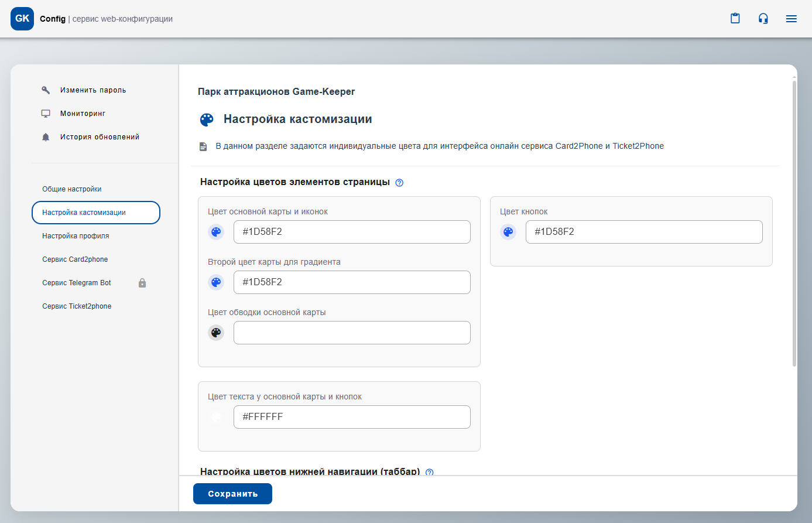Select Общие настройки in sidebar
Viewport: 812px width, 523px height.
(72, 189)
